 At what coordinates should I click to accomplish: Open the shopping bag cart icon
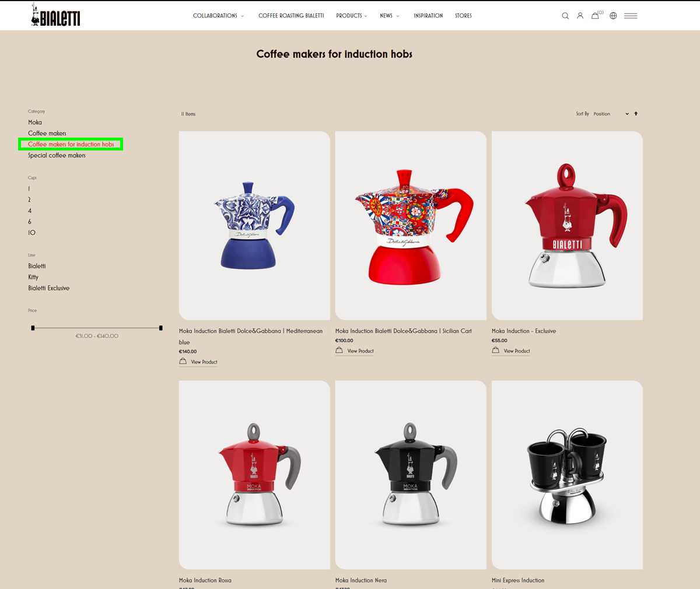coord(595,16)
